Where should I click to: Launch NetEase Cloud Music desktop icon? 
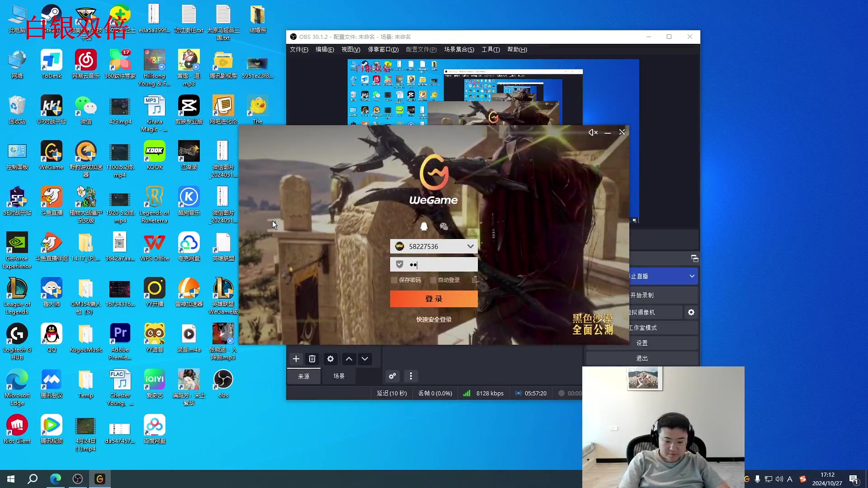(86, 64)
